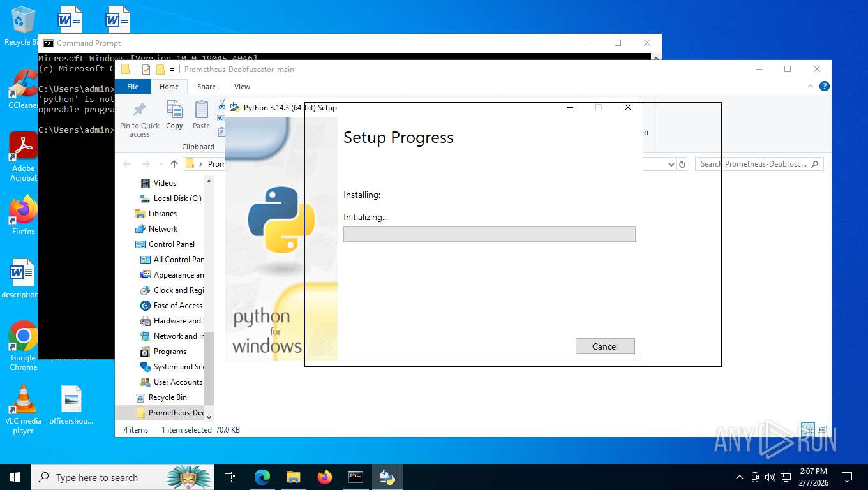Image resolution: width=868 pixels, height=490 pixels.
Task: Switch to the Share ribbon tab
Action: [206, 87]
